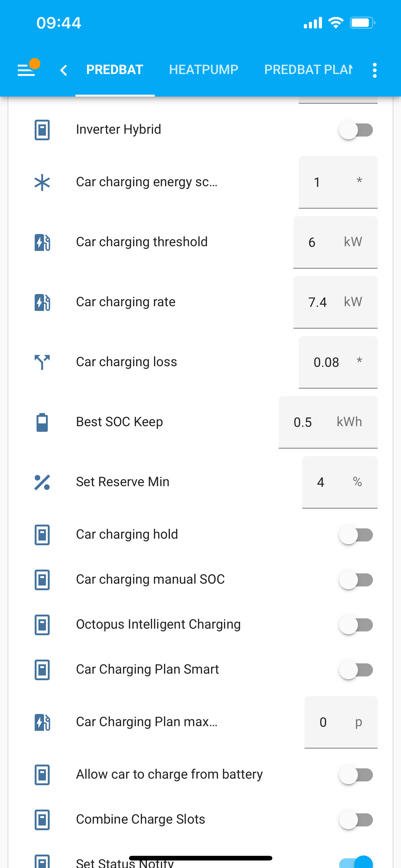This screenshot has width=401, height=868.
Task: Switch to the PREDBAT PLAN tab
Action: point(308,70)
